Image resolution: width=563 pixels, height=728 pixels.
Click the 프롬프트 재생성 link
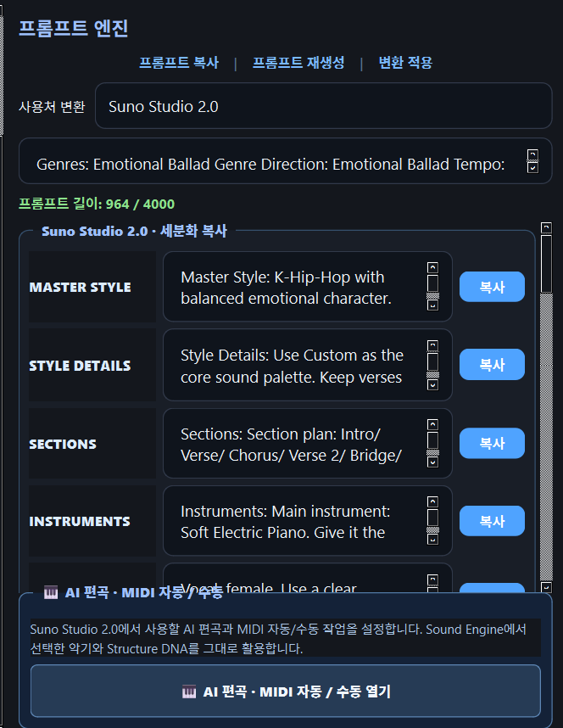pos(298,62)
